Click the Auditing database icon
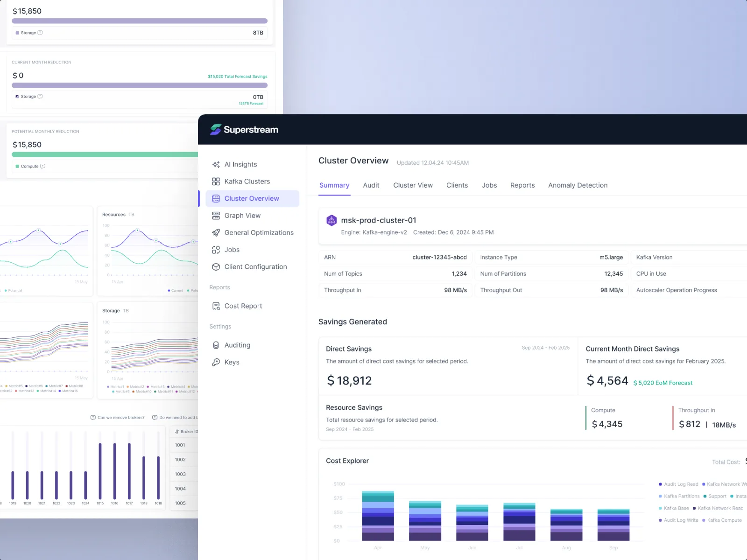This screenshot has width=747, height=560. pos(216,345)
